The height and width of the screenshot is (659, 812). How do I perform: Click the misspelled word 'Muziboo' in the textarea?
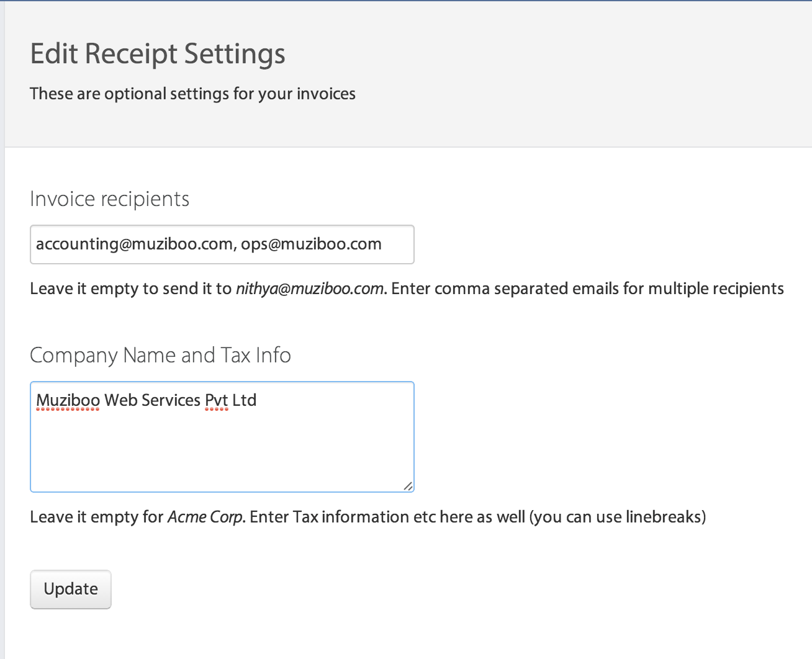68,400
